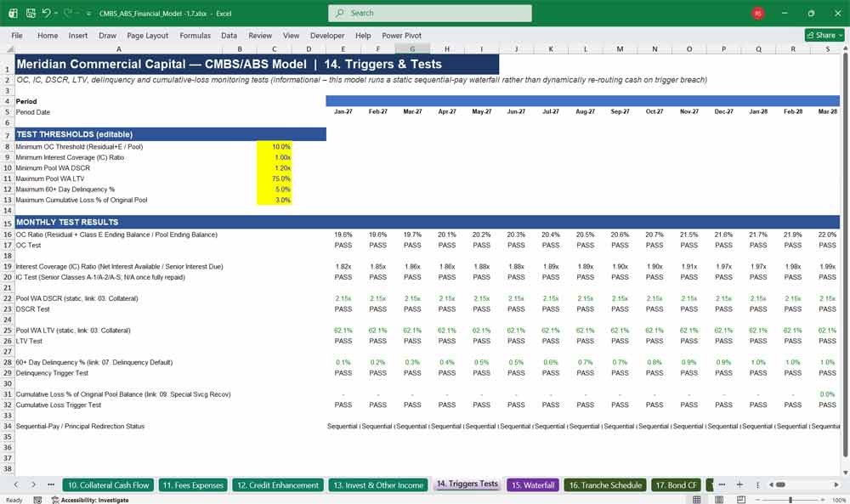Switch to the Home ribbon tab
Viewport: 850px width, 504px height.
(x=48, y=35)
